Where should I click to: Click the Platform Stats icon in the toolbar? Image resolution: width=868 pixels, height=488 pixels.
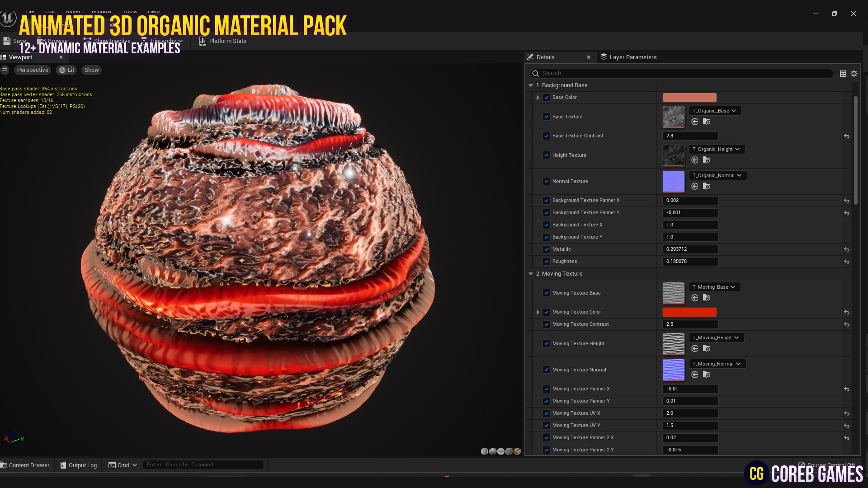tap(202, 41)
